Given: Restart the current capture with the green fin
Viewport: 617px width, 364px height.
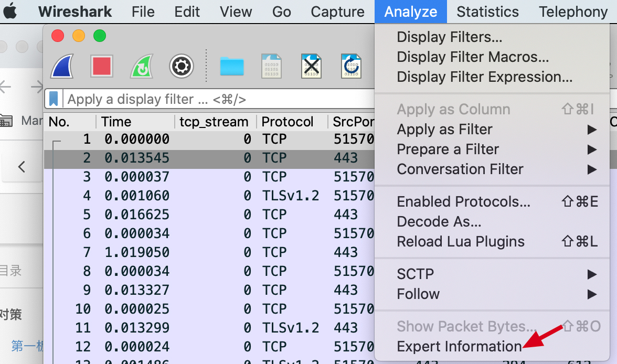Looking at the screenshot, I should coord(142,67).
